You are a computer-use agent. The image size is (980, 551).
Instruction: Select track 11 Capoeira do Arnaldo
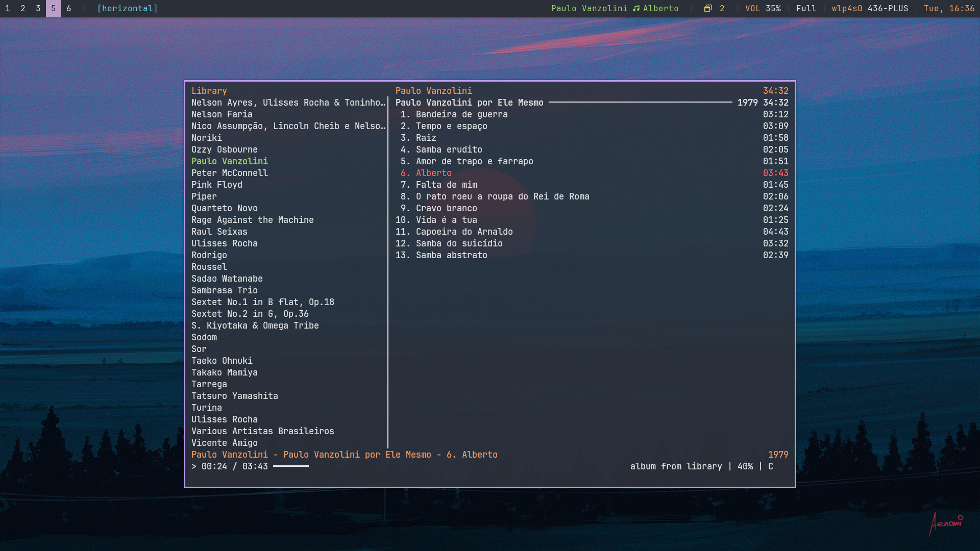coord(592,232)
